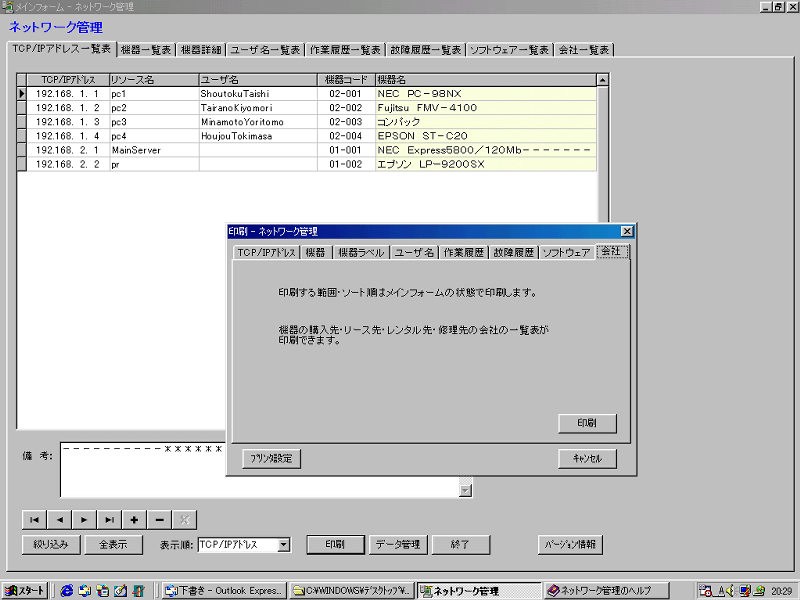Image resolution: width=800 pixels, height=600 pixels.
Task: Jump to last record navigation button
Action: pyautogui.click(x=109, y=519)
